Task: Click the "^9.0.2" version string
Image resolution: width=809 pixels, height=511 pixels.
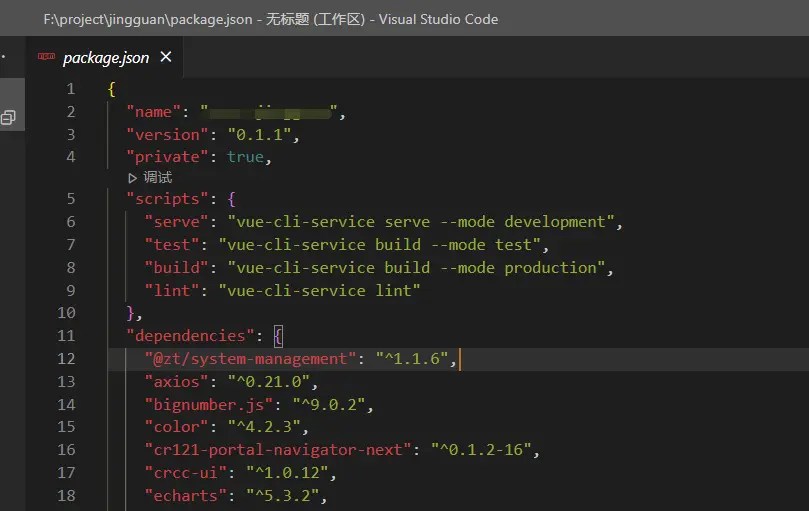Action: [x=329, y=405]
